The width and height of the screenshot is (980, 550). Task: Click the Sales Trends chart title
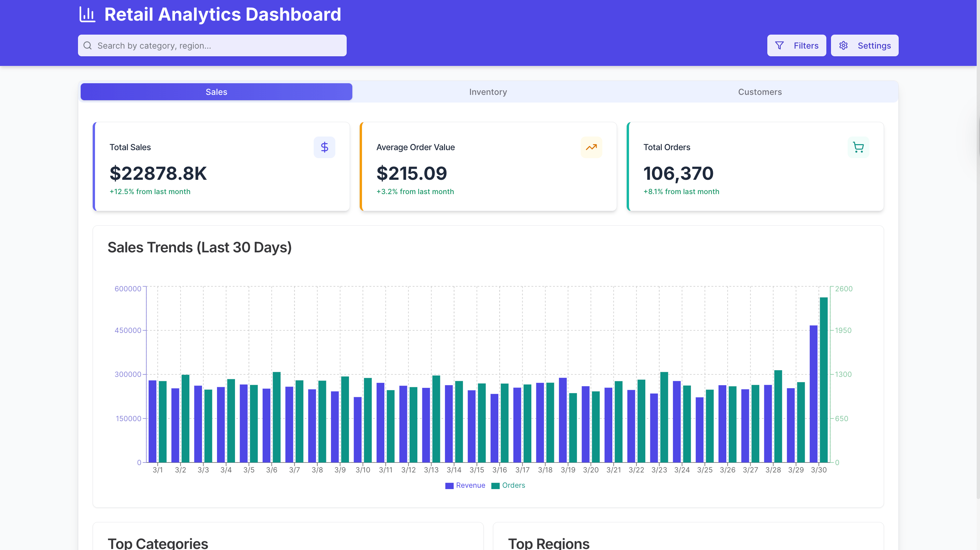200,247
